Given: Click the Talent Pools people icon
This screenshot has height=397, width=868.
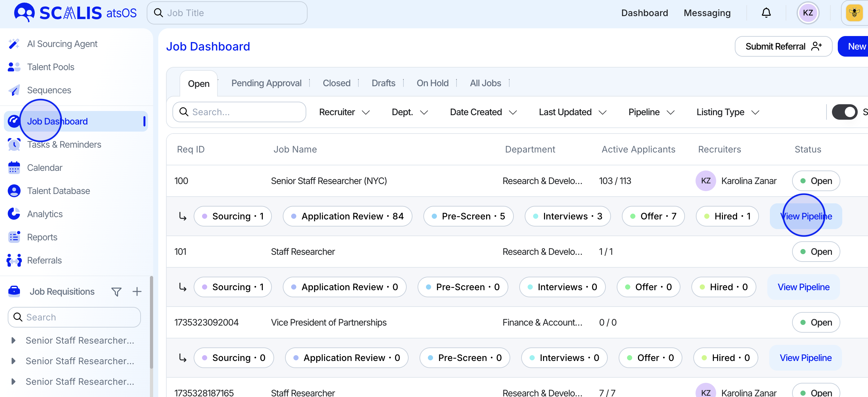Looking at the screenshot, I should point(14,67).
